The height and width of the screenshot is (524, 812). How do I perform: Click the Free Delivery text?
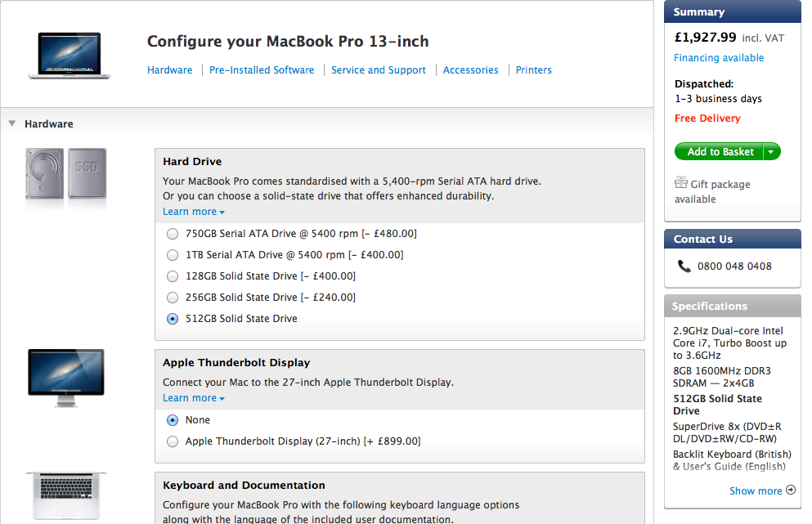(x=707, y=119)
